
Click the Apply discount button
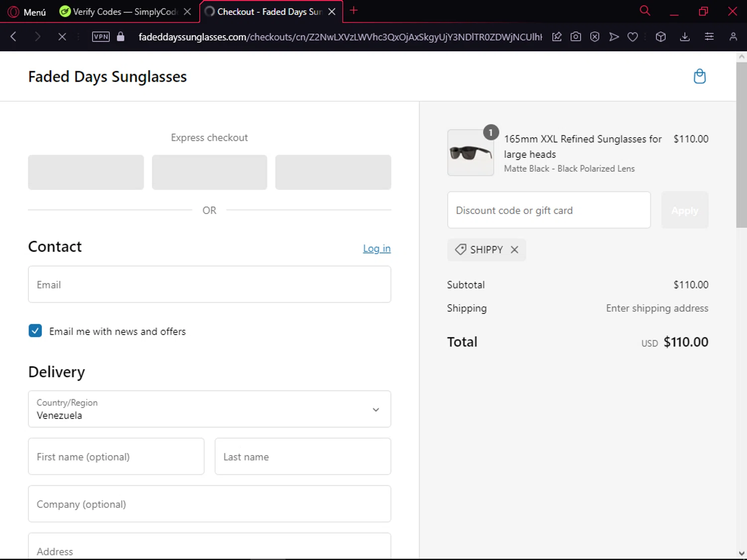click(685, 210)
